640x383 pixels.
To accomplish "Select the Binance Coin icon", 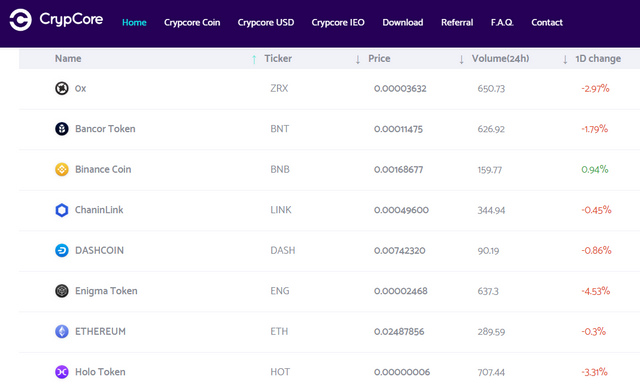I will (x=62, y=169).
